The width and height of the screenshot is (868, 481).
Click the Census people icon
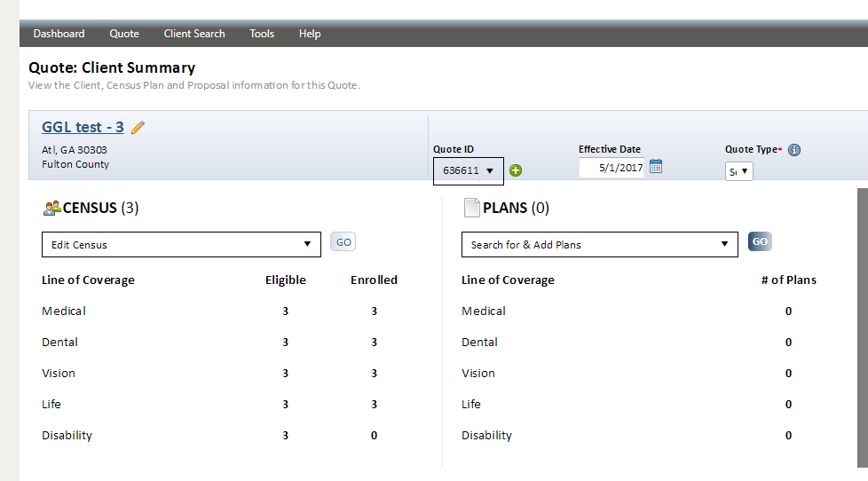click(x=51, y=209)
